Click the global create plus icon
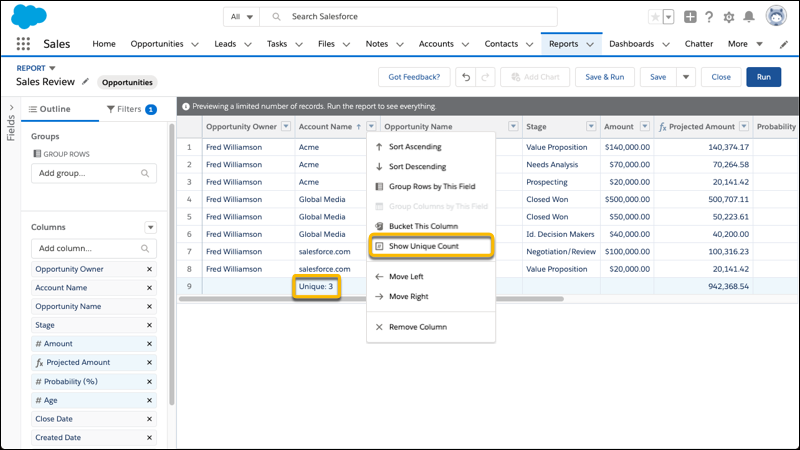The image size is (800, 450). pyautogui.click(x=690, y=17)
